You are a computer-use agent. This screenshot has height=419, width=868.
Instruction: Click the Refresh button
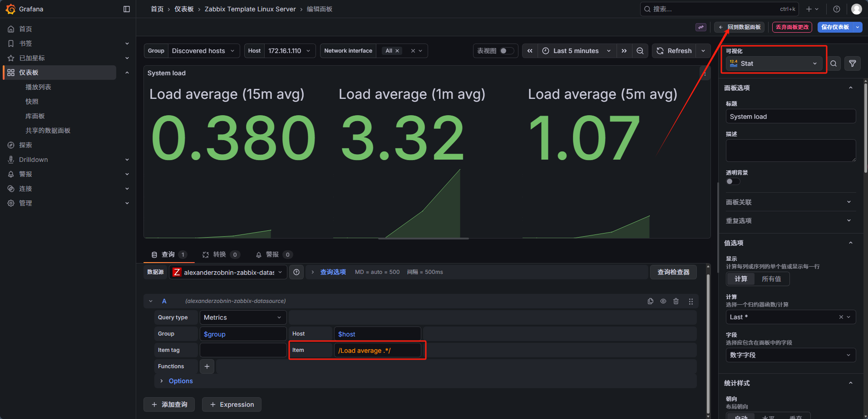(674, 51)
